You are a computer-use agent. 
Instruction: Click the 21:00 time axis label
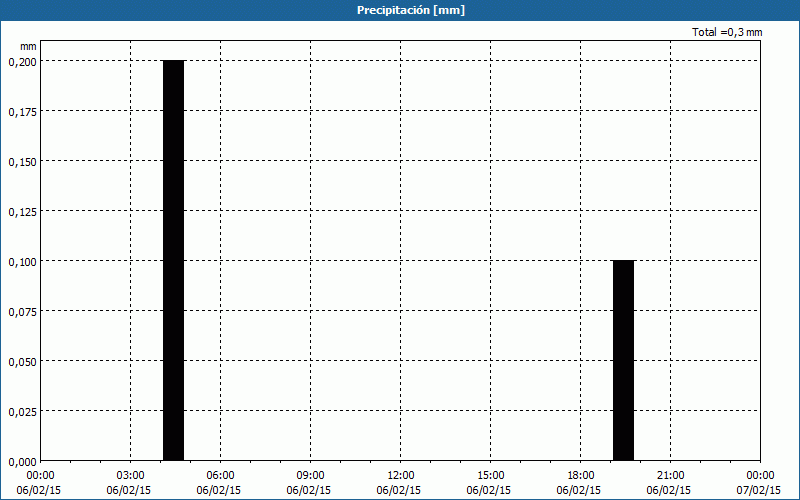coord(670,476)
